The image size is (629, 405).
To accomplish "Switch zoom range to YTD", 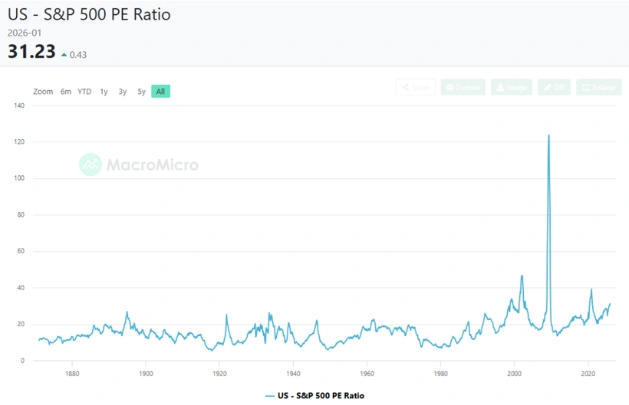I will 85,92.
